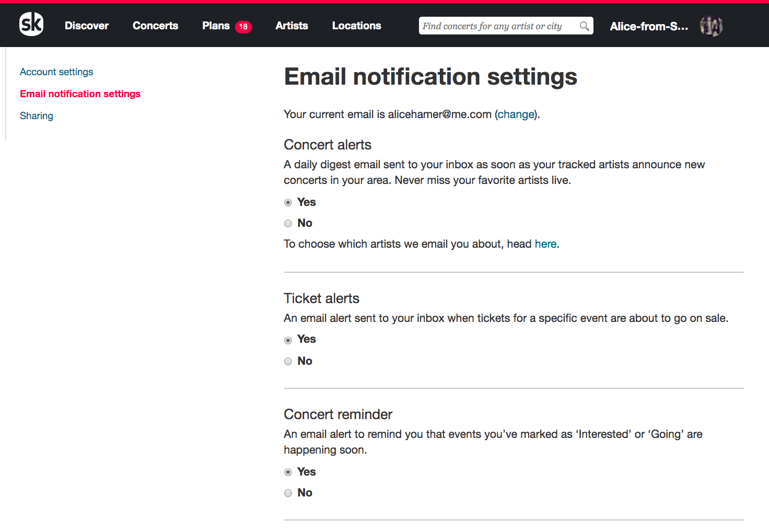
Task: Click the here link to choose artists
Action: 545,244
